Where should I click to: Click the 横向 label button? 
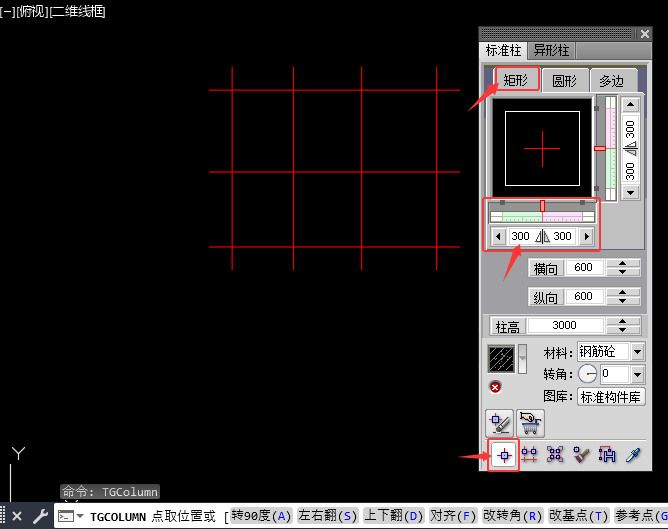(x=546, y=269)
